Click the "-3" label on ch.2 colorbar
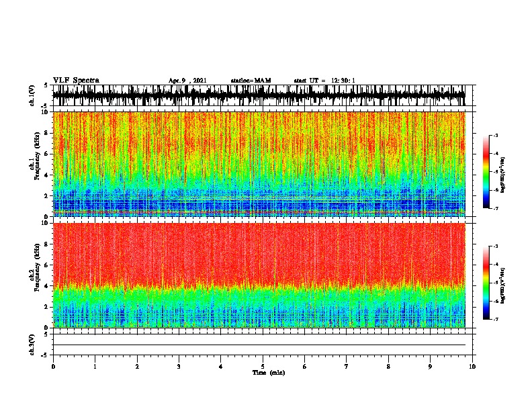 point(496,246)
